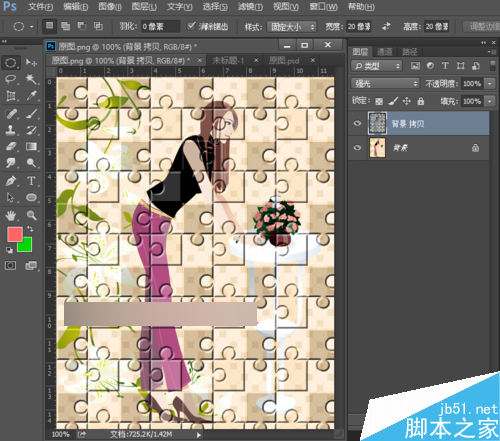Screen dimensions: 500x441
Task: Switch to the 未标题-1 document tab
Action: (228, 60)
